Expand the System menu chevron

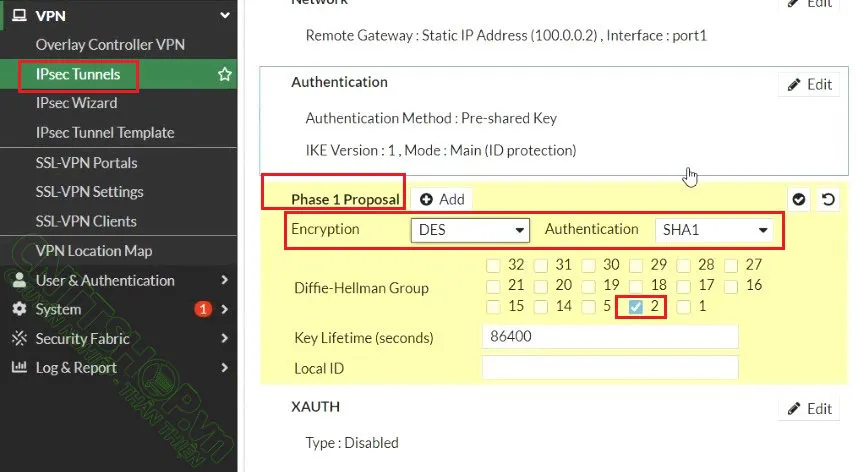click(224, 310)
